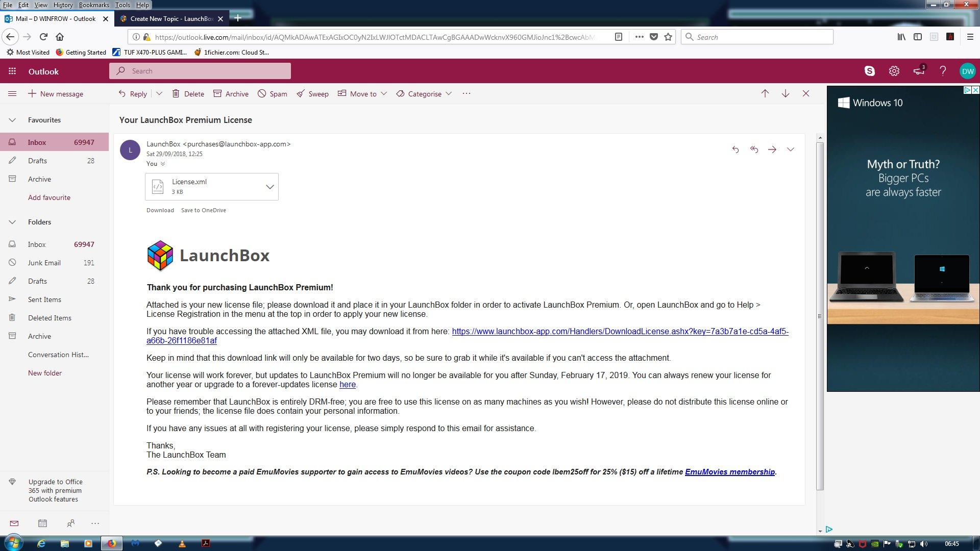Open the Firefox Tools menu
The width and height of the screenshot is (980, 551).
click(122, 5)
